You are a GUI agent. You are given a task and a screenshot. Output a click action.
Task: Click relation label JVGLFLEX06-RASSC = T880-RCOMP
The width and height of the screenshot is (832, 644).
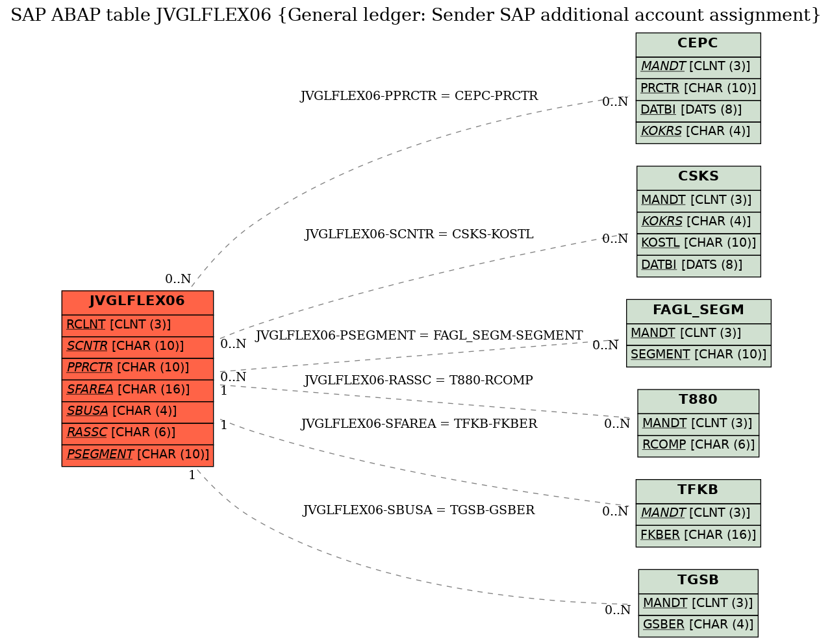tap(419, 380)
